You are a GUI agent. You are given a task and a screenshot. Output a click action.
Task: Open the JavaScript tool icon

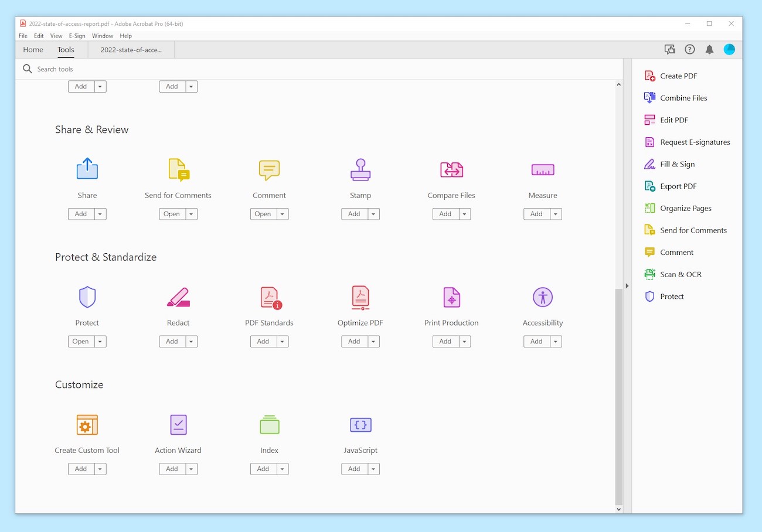[x=360, y=425]
